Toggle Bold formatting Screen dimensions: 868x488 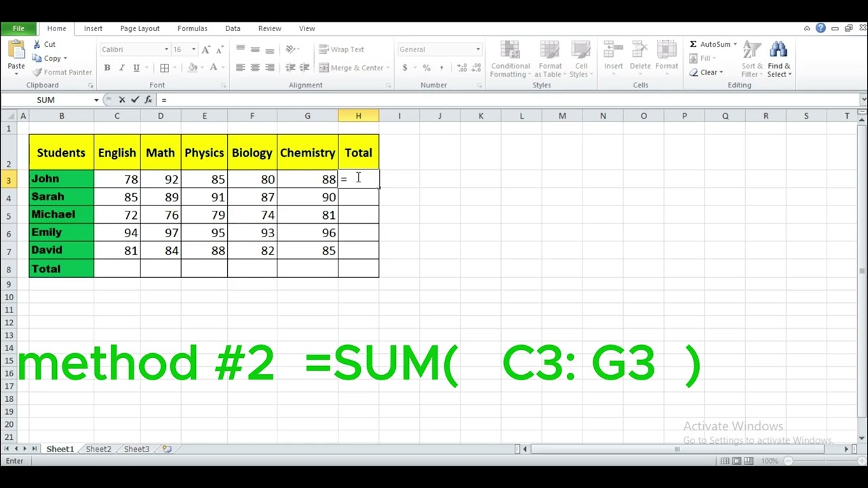[107, 68]
